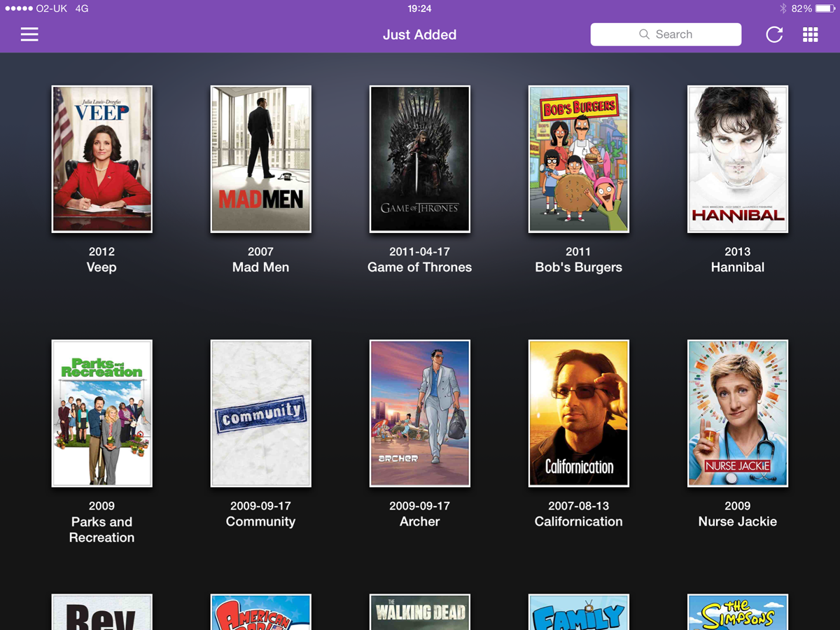The image size is (840, 630).
Task: Select the "Archer" title text
Action: [419, 521]
